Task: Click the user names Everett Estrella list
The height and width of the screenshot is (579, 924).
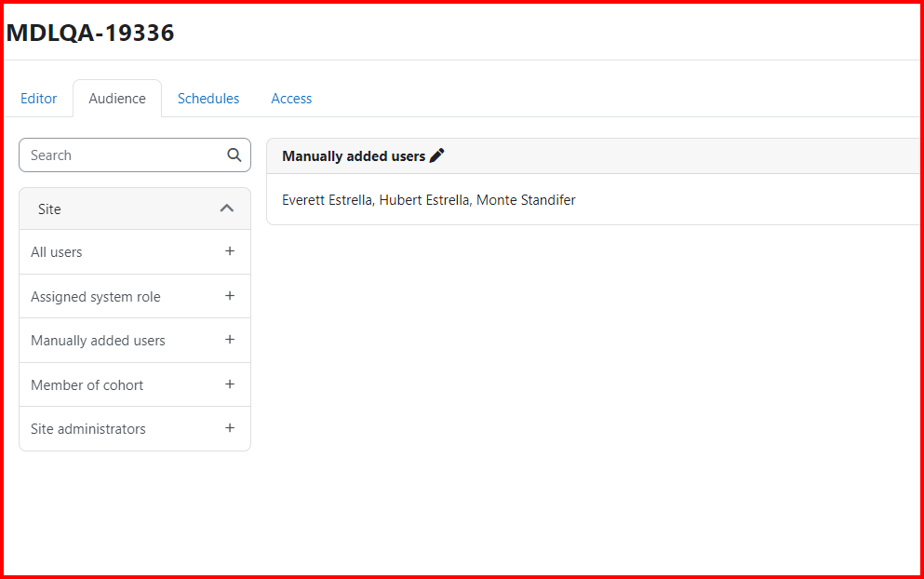Action: click(x=429, y=200)
